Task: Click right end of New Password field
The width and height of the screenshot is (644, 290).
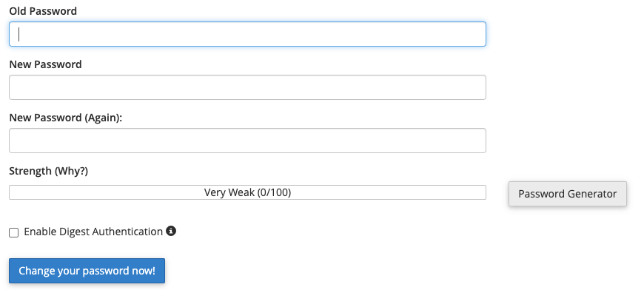Action: [x=480, y=87]
